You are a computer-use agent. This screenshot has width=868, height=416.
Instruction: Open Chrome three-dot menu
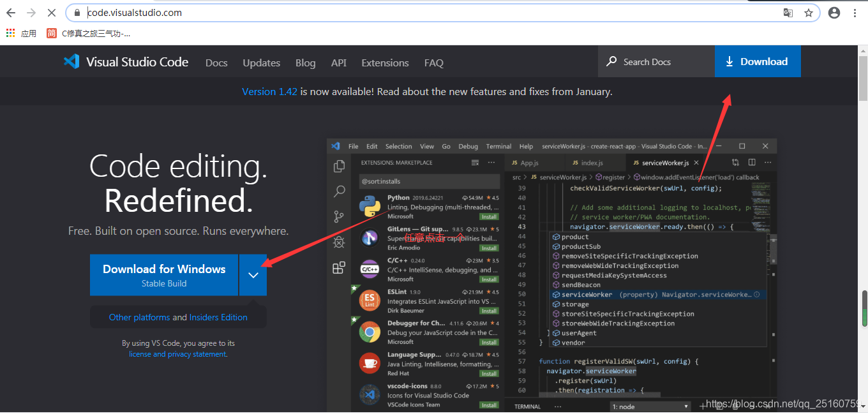[855, 13]
